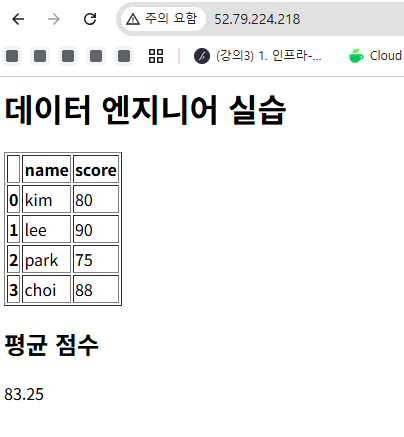Click the cell containing kim
The image size is (404, 437).
pos(46,199)
